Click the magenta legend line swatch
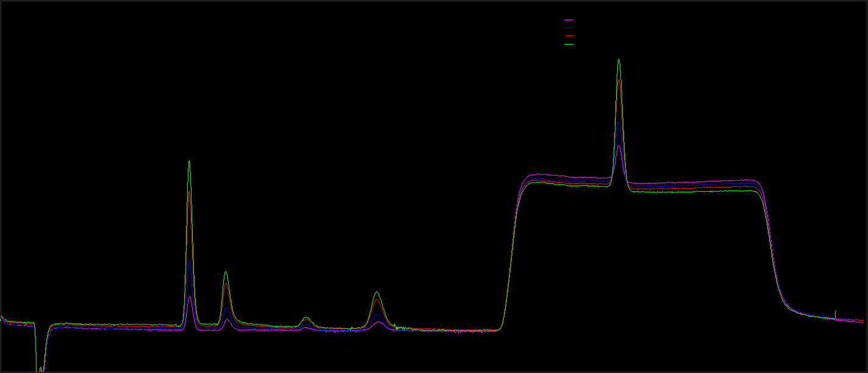Image resolution: width=868 pixels, height=373 pixels. pyautogui.click(x=569, y=20)
